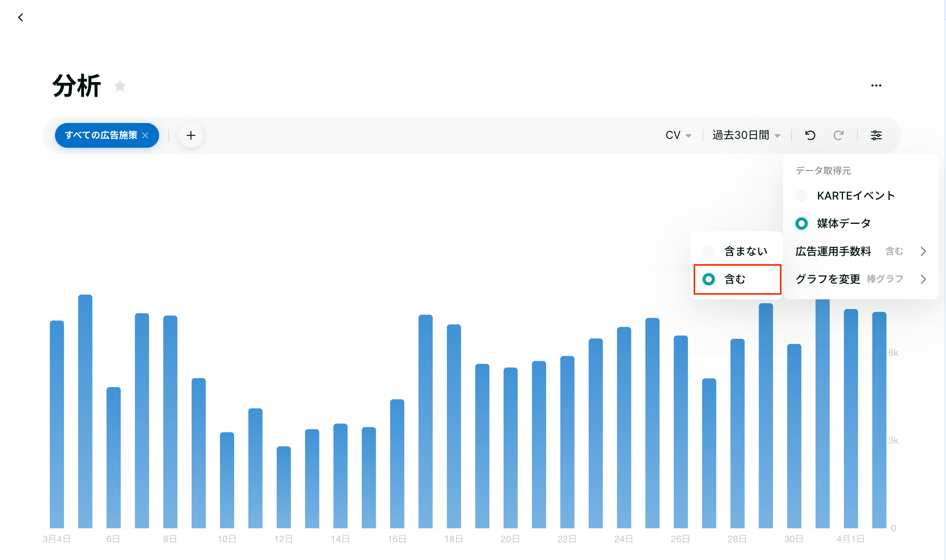Click the undo arrow icon

(x=810, y=135)
